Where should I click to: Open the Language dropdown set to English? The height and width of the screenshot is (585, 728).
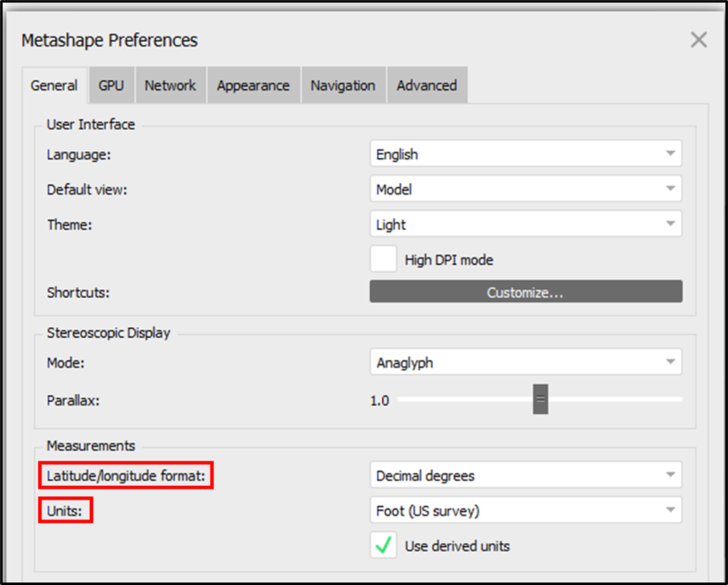click(x=525, y=154)
